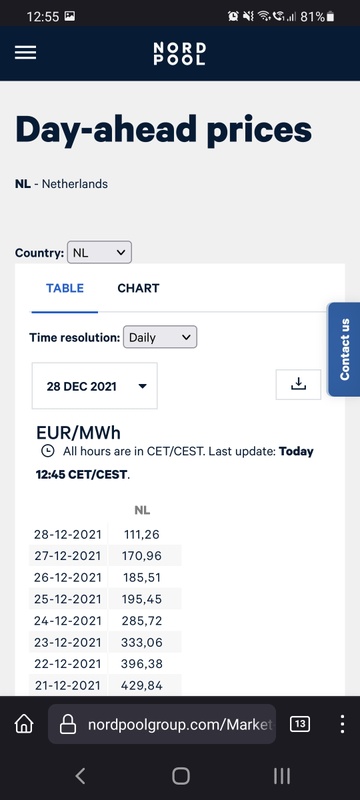This screenshot has width=360, height=800.
Task: Tap the NL column header
Action: click(x=142, y=510)
